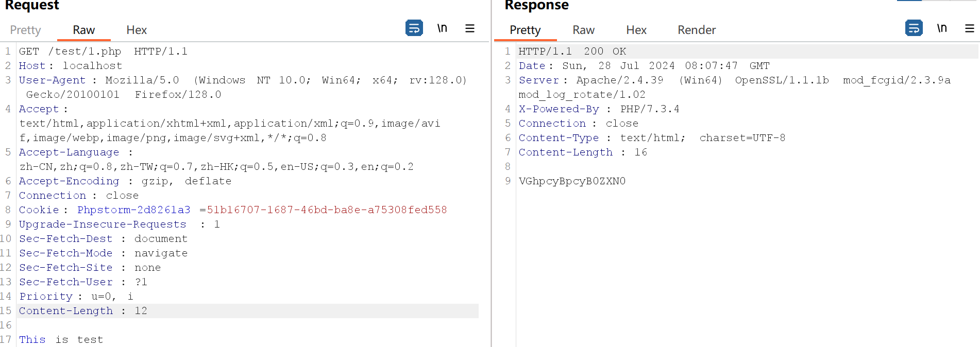
Task: Click the request body text 'This is test'
Action: coord(61,340)
